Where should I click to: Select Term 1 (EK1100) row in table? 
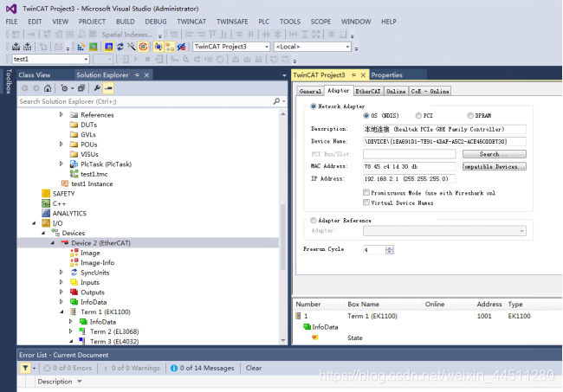(427, 316)
